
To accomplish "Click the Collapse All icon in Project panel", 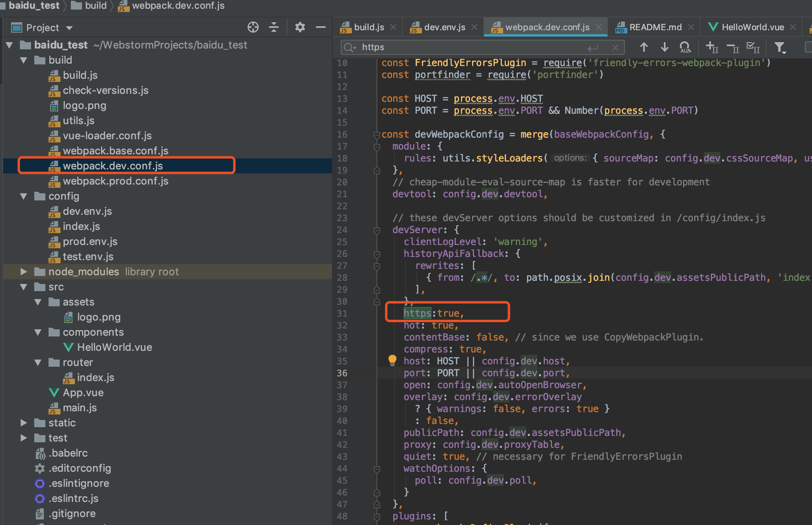I will coord(274,27).
